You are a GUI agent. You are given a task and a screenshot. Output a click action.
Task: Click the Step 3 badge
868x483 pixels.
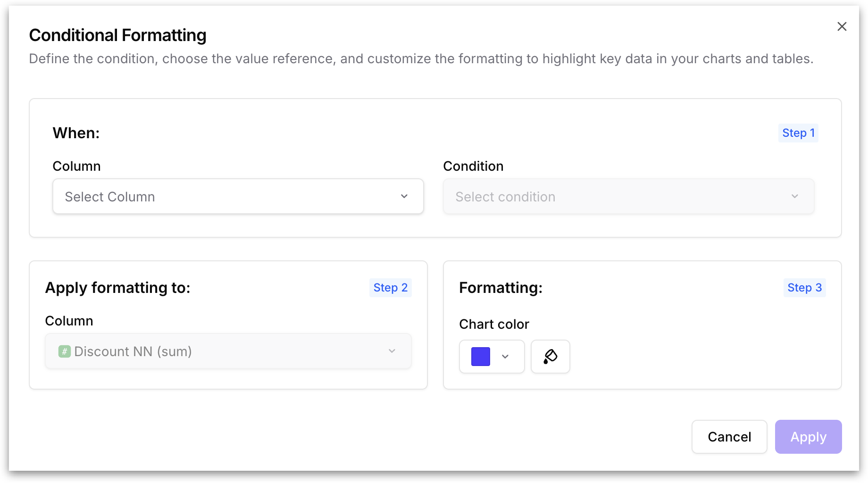tap(804, 288)
